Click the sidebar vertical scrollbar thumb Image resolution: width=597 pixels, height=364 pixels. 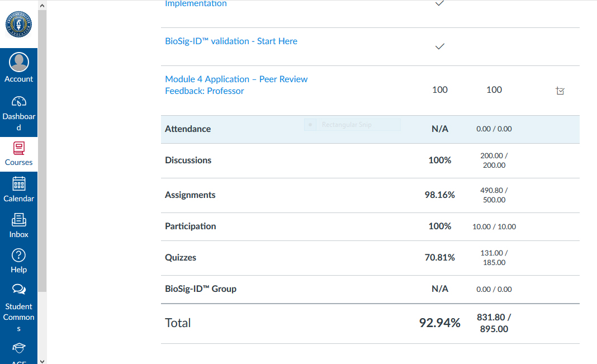(42, 151)
